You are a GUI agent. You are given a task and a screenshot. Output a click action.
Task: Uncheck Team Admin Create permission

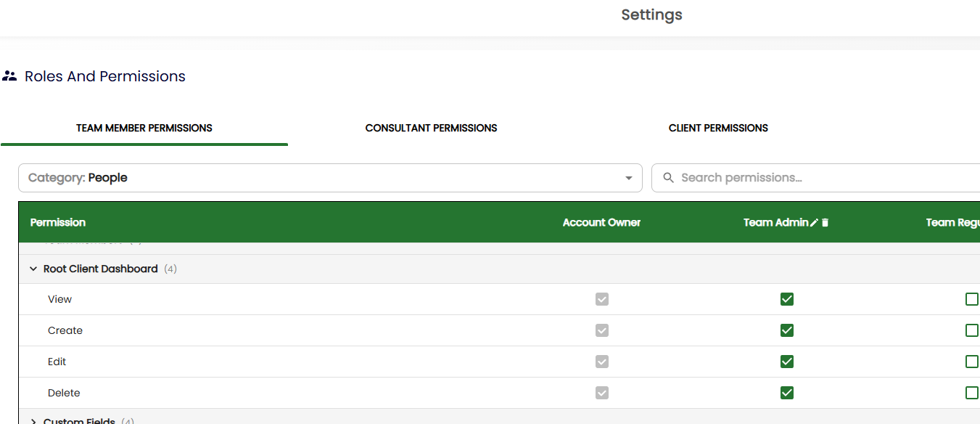pyautogui.click(x=787, y=330)
